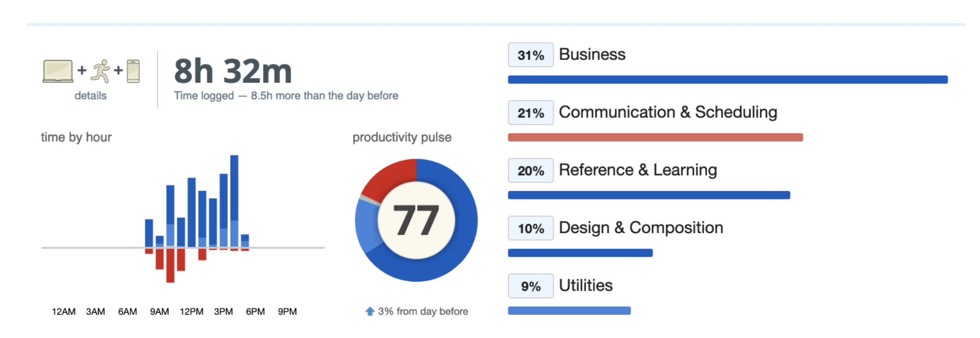Click the 8h 32m time logged total

(233, 71)
